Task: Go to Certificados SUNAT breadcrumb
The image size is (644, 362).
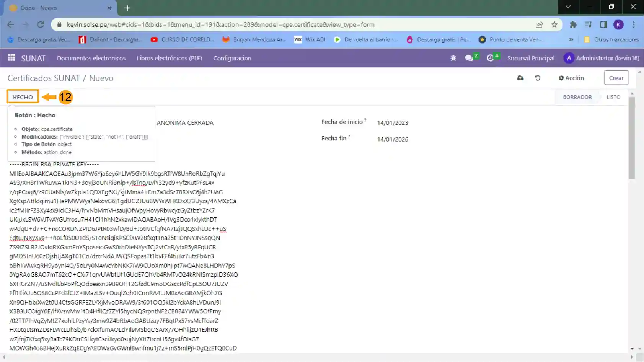Action: pos(44,78)
